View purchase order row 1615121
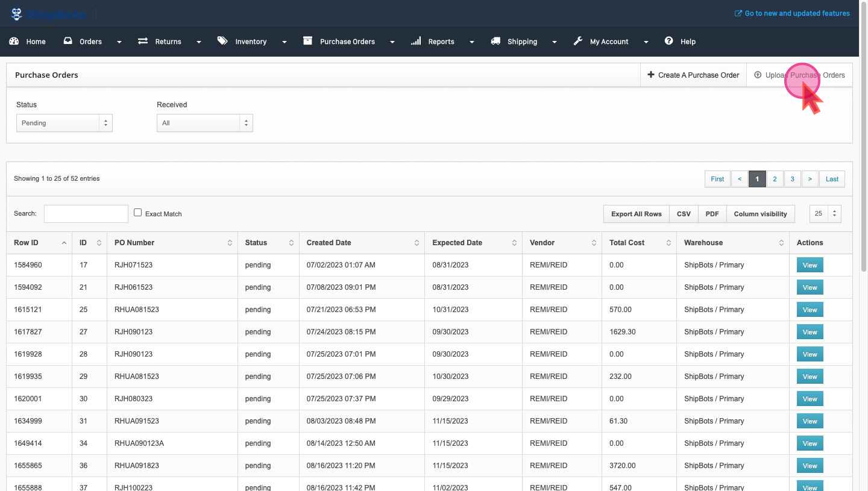 coord(810,310)
